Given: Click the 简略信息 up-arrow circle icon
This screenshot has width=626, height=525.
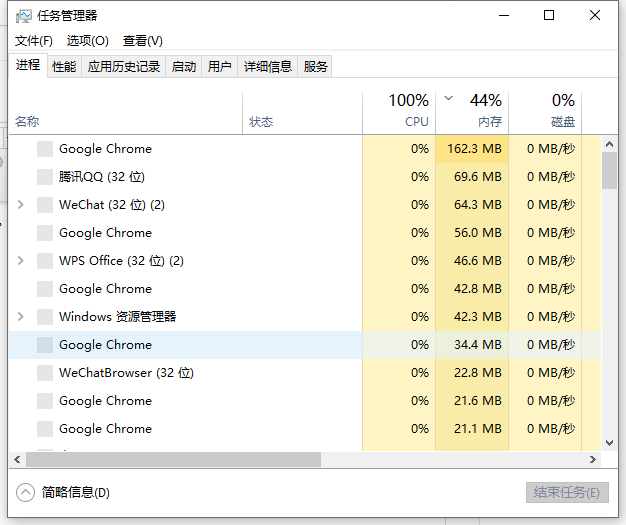Looking at the screenshot, I should tap(26, 492).
